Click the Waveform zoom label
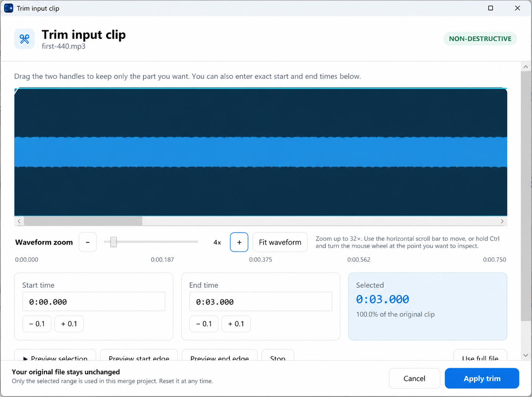 click(44, 242)
